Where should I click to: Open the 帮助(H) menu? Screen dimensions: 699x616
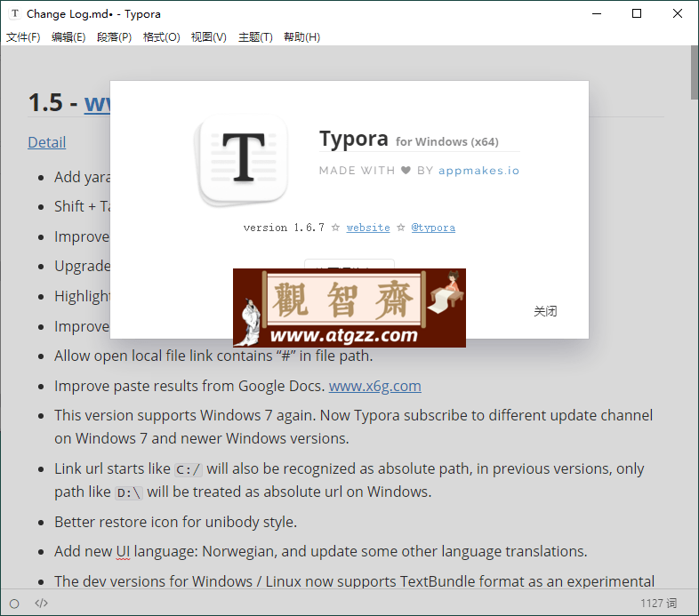pos(301,37)
